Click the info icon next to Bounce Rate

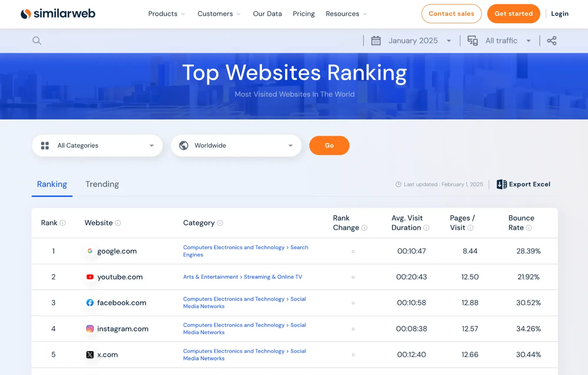[529, 228]
